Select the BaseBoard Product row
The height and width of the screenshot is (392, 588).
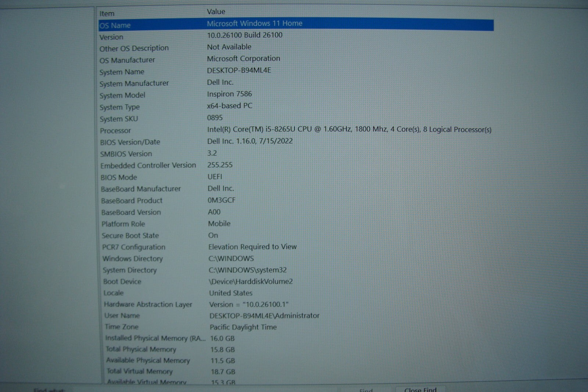pyautogui.click(x=132, y=201)
